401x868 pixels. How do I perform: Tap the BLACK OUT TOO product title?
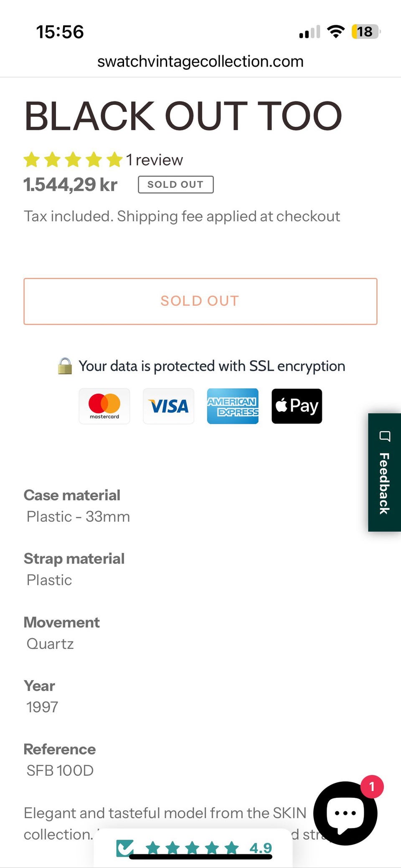tap(183, 116)
